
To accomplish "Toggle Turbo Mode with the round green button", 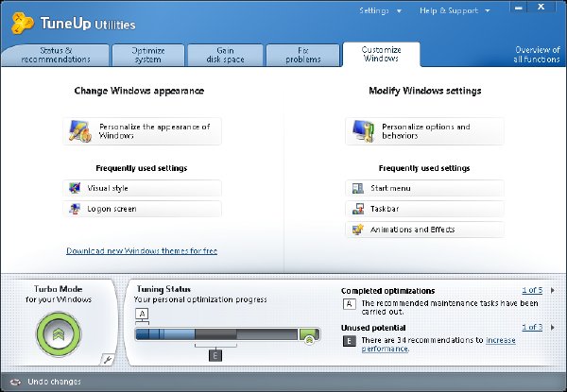I will click(x=59, y=333).
